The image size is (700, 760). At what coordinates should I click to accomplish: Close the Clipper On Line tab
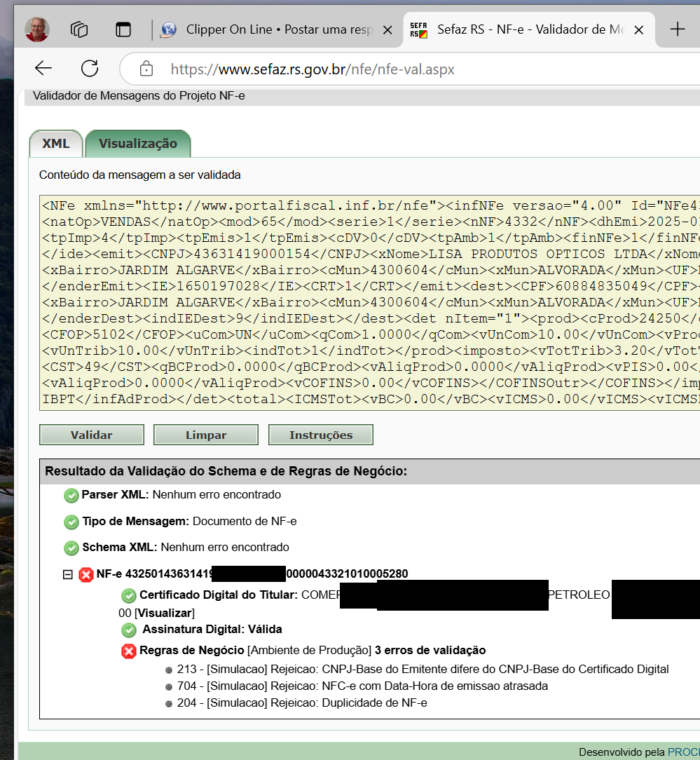(x=387, y=30)
